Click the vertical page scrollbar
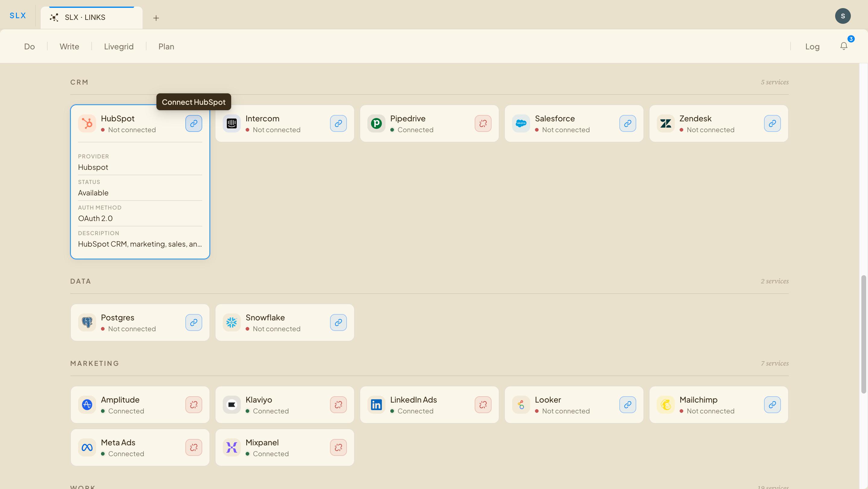Viewport: 868px width, 489px height. [x=863, y=334]
